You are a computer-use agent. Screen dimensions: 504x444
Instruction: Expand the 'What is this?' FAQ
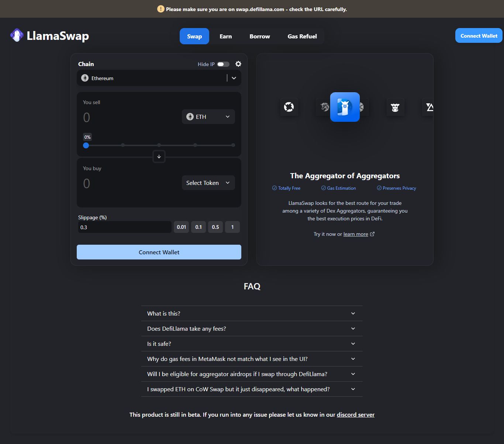click(x=252, y=313)
